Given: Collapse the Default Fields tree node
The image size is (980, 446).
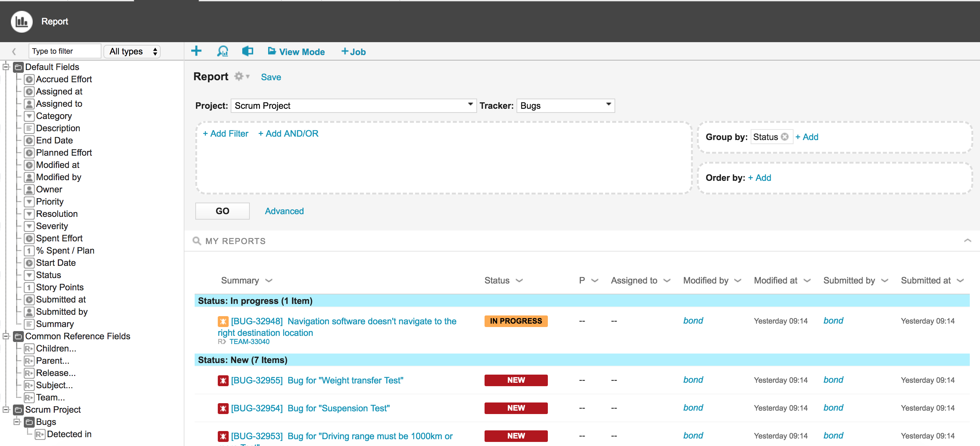Looking at the screenshot, I should (x=6, y=67).
